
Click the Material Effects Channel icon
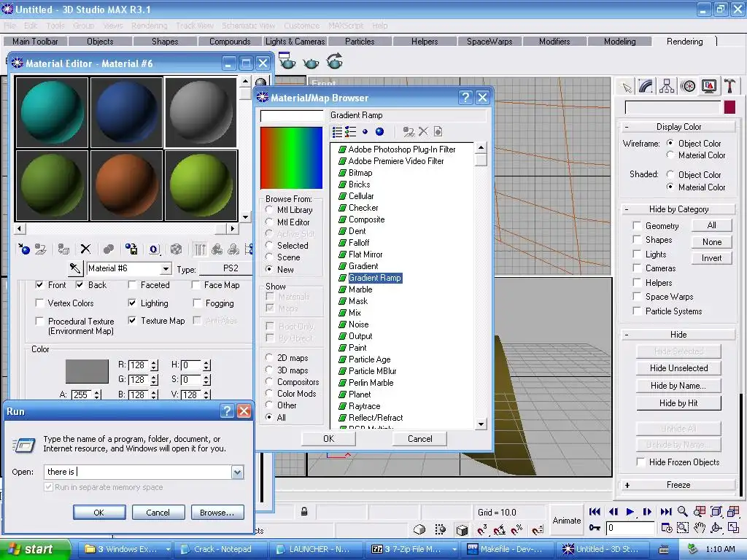(153, 249)
